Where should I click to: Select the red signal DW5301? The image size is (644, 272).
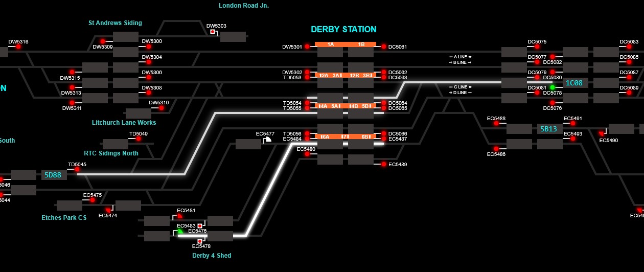click(307, 47)
